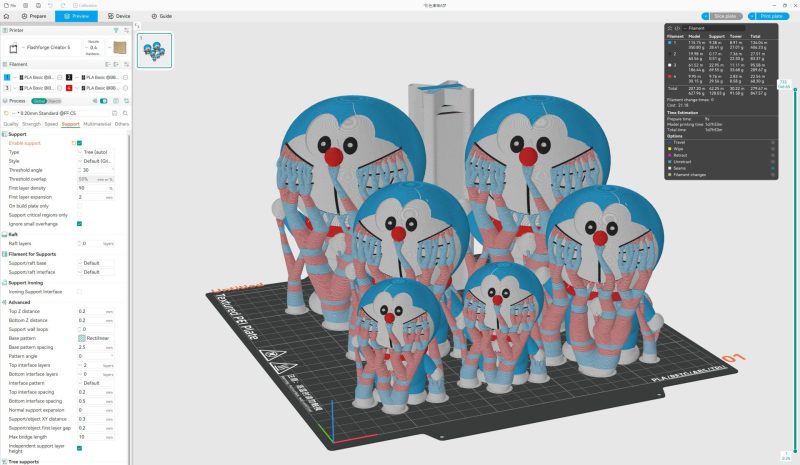Click the second icon in the Filament header
800x465 pixels.
coord(116,64)
